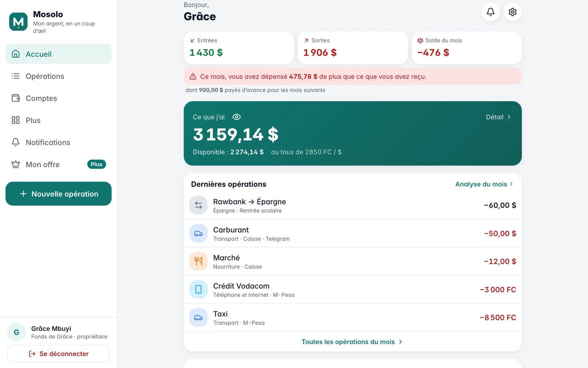Open Détail of Ce que j'ai

(499, 117)
